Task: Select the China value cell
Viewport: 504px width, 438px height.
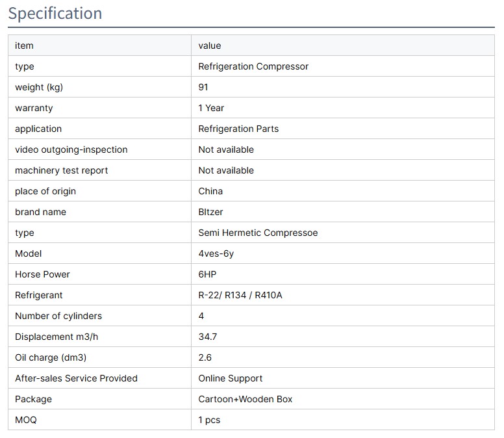Action: coord(210,191)
